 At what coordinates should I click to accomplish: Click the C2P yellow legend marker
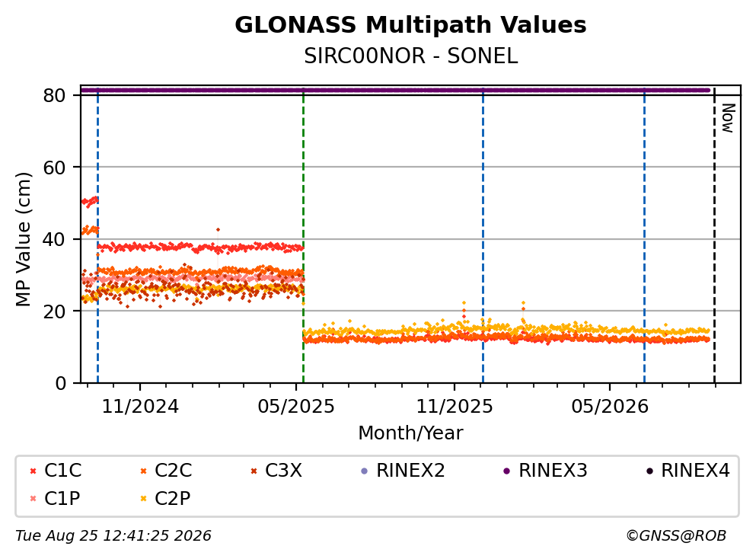point(143,499)
